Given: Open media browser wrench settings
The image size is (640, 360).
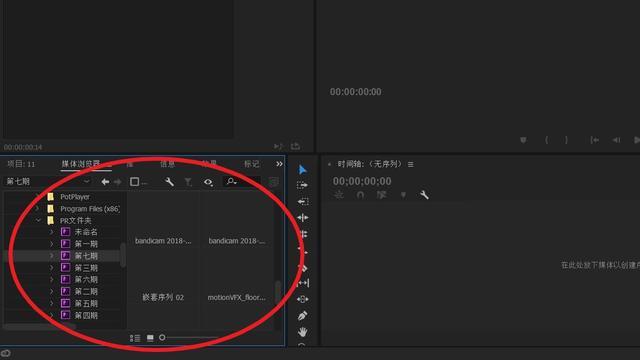Looking at the screenshot, I should click(x=169, y=182).
